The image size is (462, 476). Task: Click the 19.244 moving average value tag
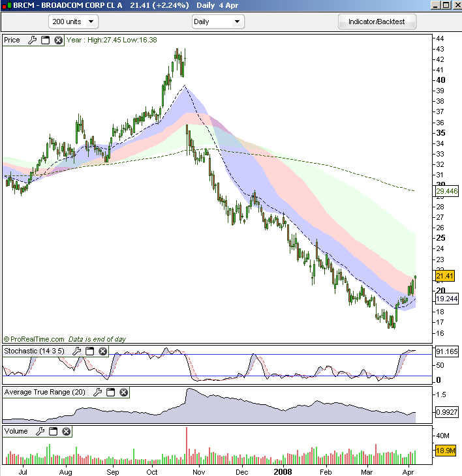[x=446, y=299]
